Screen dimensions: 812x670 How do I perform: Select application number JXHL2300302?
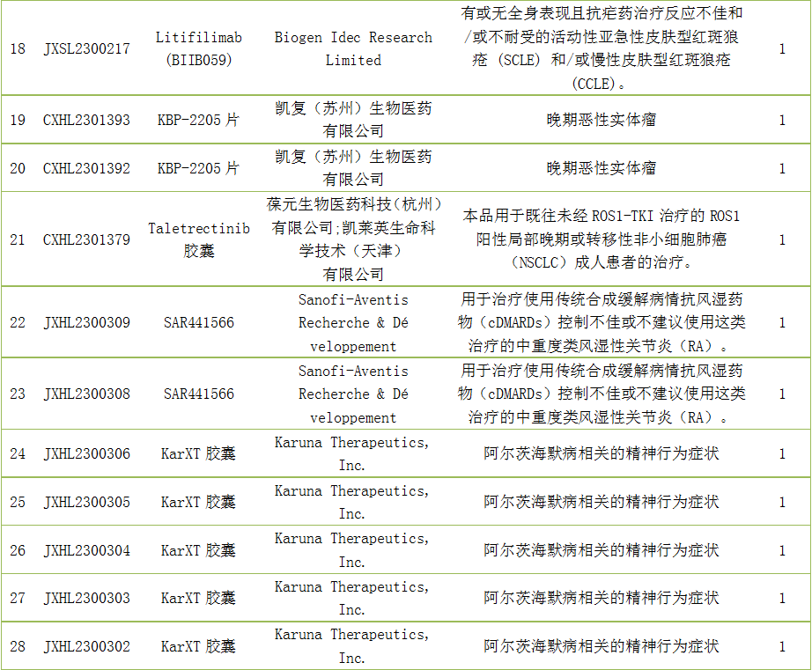pos(86,647)
